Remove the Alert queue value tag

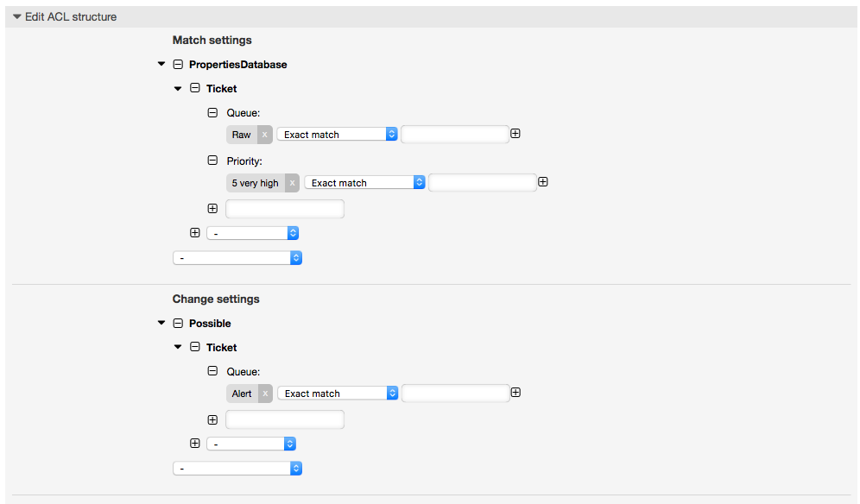(x=265, y=394)
